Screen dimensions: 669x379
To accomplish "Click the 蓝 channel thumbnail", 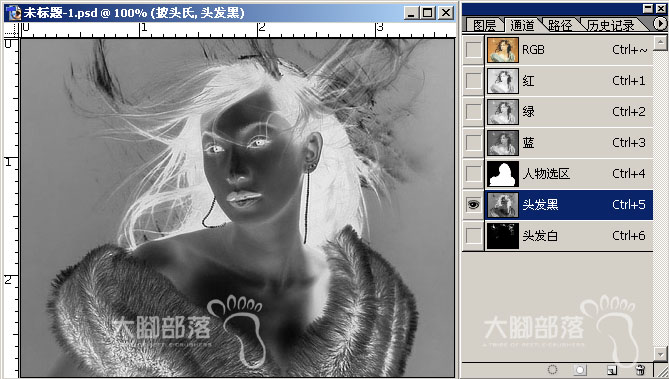I will (503, 143).
